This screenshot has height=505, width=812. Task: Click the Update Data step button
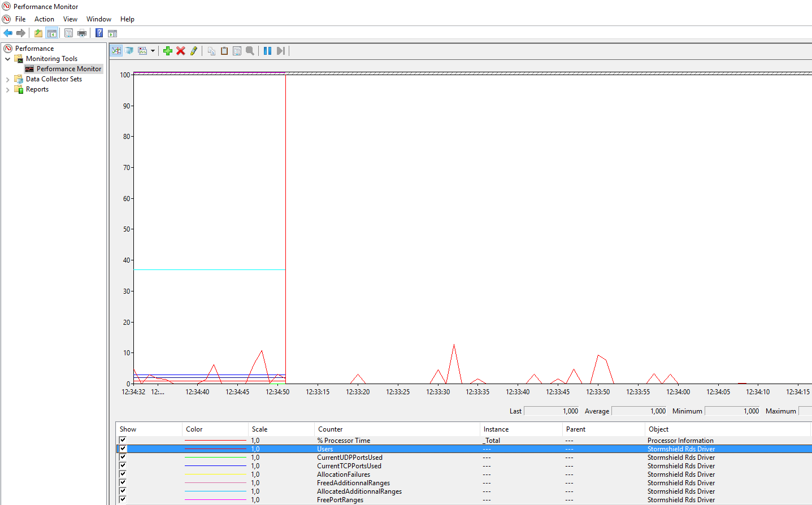pos(280,51)
